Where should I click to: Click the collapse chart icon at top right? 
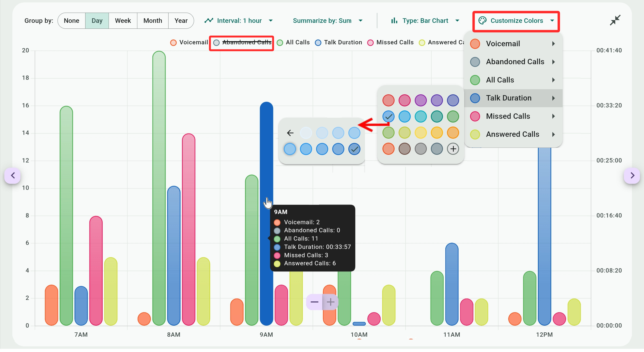[x=615, y=20]
